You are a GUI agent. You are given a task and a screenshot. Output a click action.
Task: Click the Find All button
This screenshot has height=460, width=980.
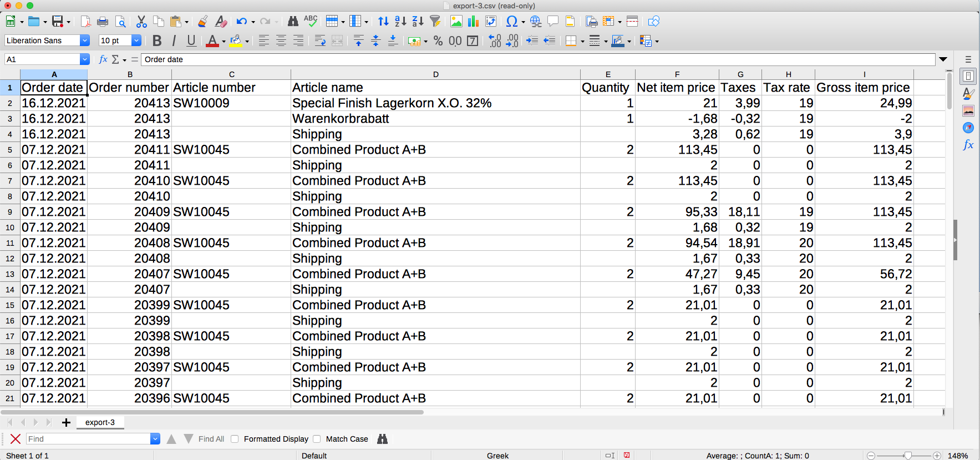[x=211, y=439]
